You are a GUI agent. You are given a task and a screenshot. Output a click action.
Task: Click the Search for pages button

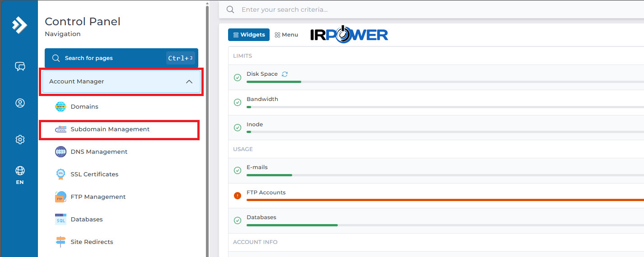coord(121,58)
